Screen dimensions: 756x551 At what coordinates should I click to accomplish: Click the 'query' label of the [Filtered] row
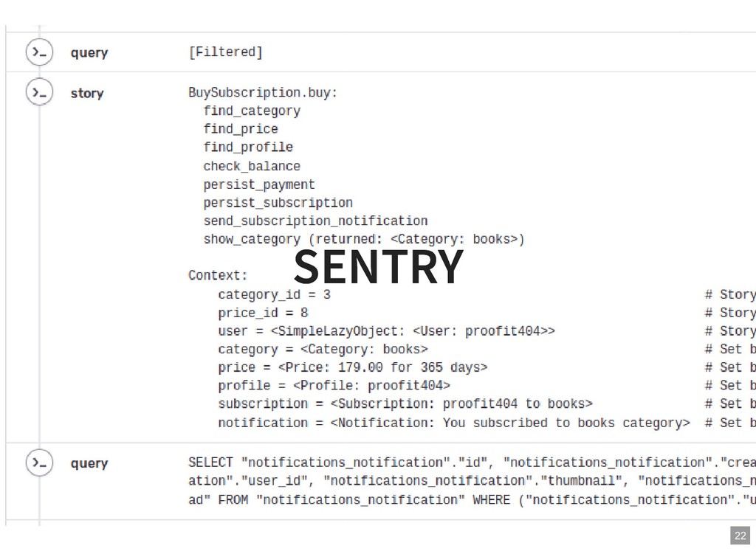click(89, 52)
